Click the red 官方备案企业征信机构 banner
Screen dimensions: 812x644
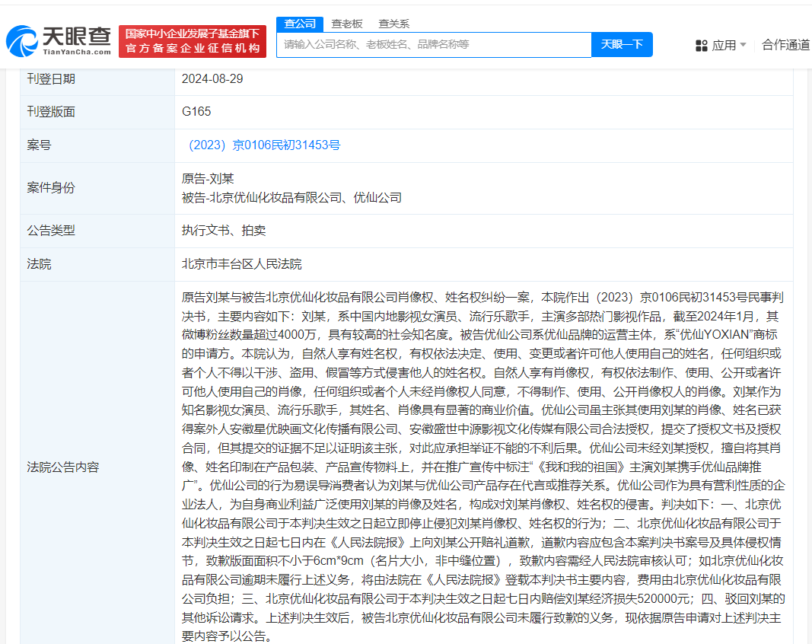[x=193, y=39]
